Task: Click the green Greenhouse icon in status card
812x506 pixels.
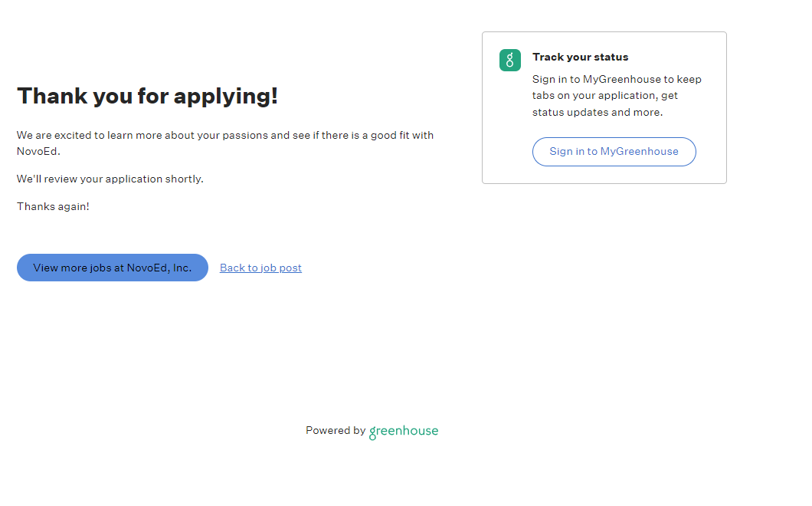Action: [510, 60]
